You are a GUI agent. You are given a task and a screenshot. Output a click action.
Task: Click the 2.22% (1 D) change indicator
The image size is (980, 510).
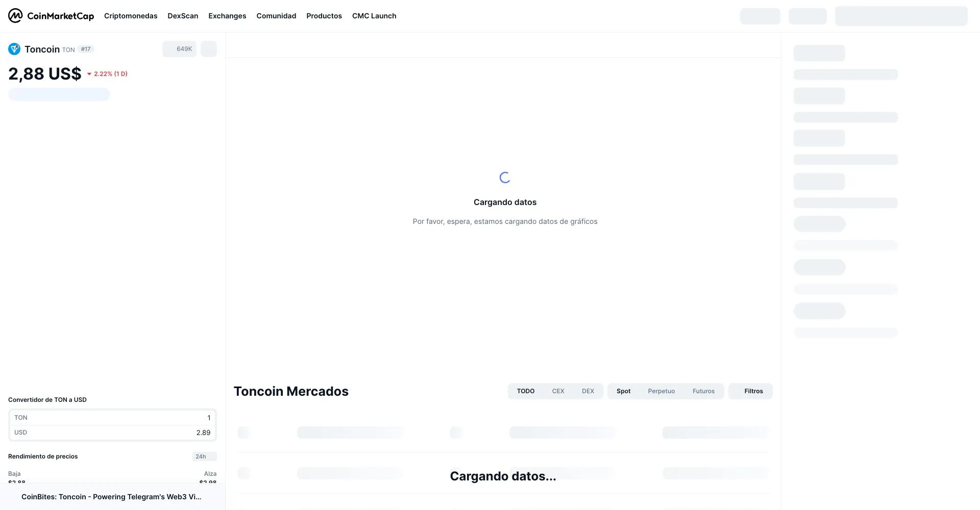[x=107, y=74]
